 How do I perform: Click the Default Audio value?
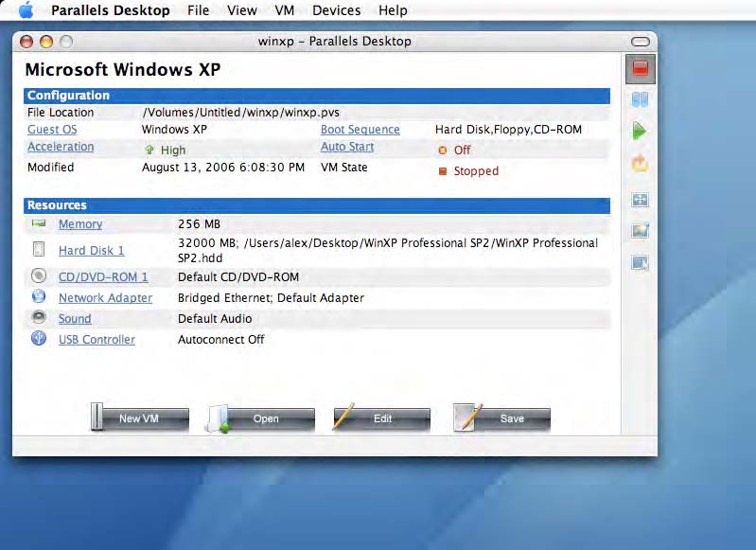(x=215, y=318)
